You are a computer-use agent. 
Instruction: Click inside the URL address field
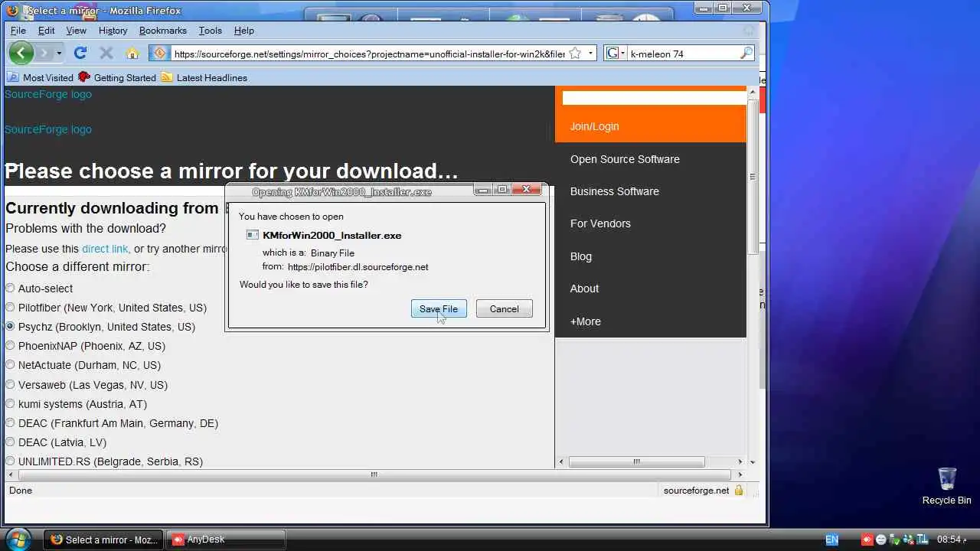pos(368,54)
